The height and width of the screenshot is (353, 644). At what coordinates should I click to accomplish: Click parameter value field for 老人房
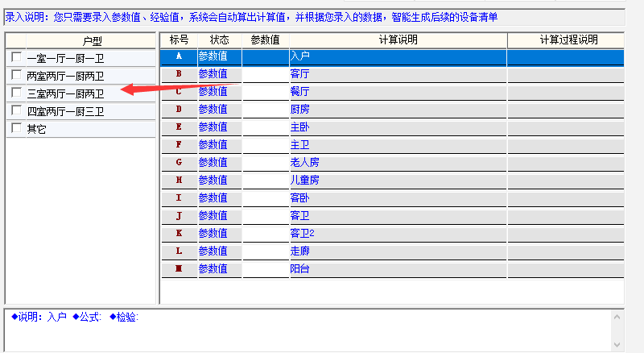(x=266, y=163)
